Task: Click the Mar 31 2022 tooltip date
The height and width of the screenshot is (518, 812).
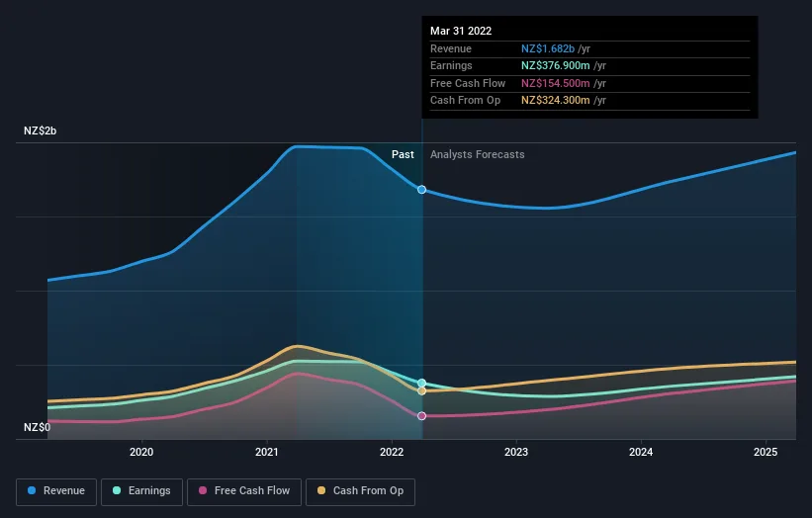Action: click(461, 32)
